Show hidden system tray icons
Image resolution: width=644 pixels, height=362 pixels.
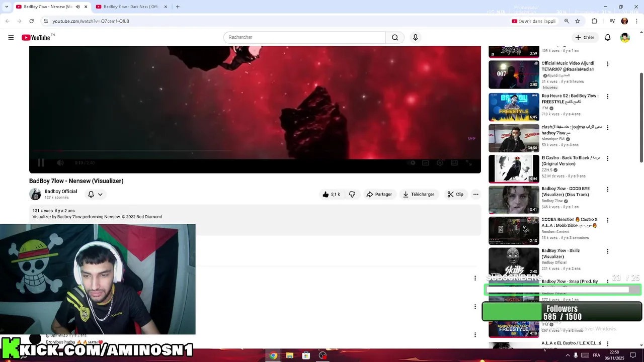[568, 355]
